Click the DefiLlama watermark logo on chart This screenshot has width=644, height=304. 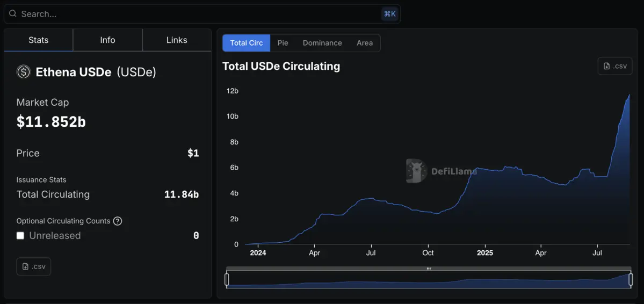coord(417,171)
